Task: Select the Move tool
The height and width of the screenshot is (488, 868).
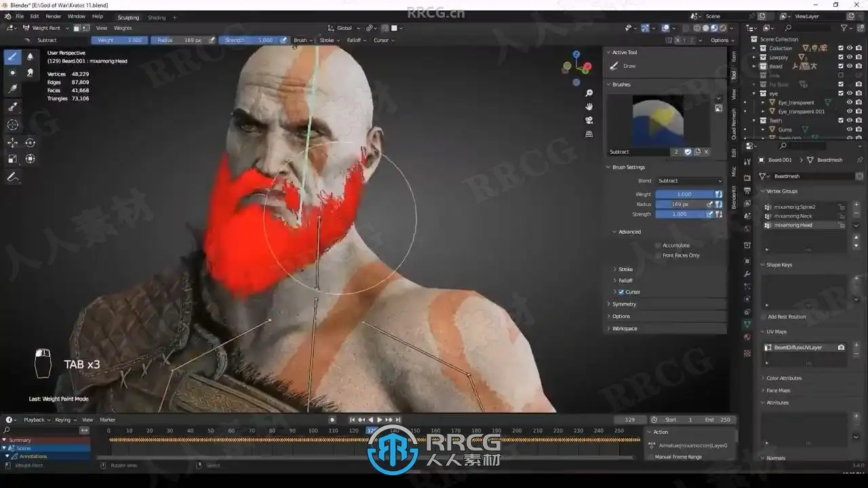Action: point(13,142)
